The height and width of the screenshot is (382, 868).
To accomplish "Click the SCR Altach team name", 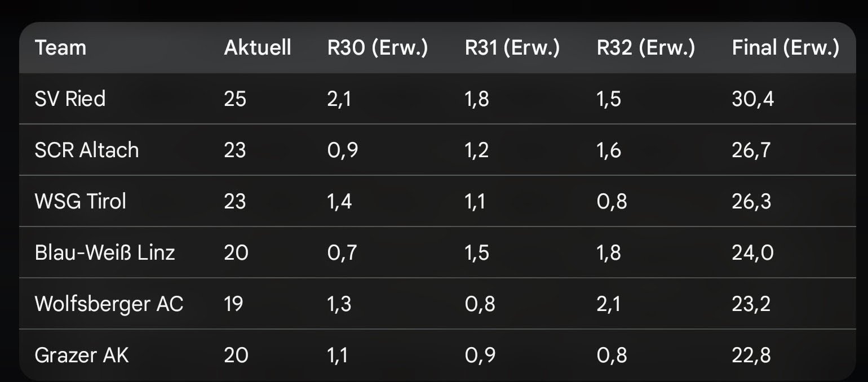I will (x=86, y=150).
